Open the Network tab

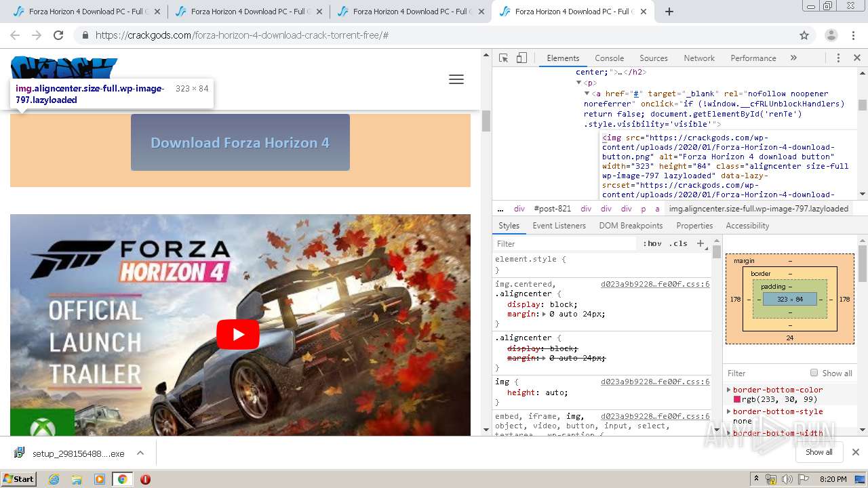point(699,58)
